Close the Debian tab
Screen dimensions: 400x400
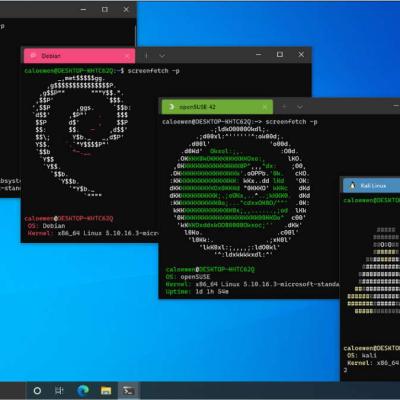tap(127, 56)
